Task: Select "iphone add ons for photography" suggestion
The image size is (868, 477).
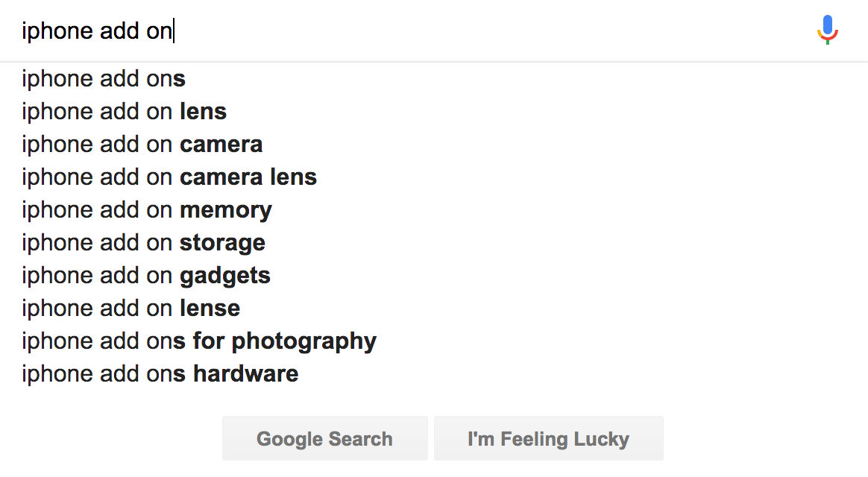Action: 199,341
